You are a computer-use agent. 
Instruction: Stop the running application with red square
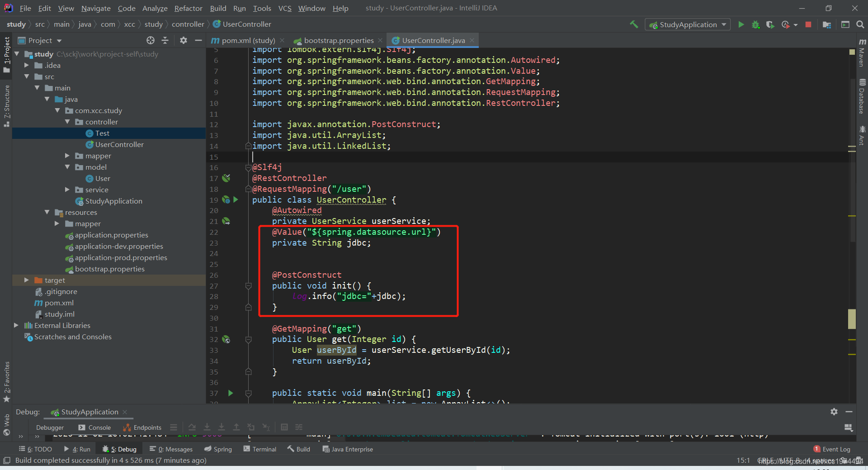[808, 24]
